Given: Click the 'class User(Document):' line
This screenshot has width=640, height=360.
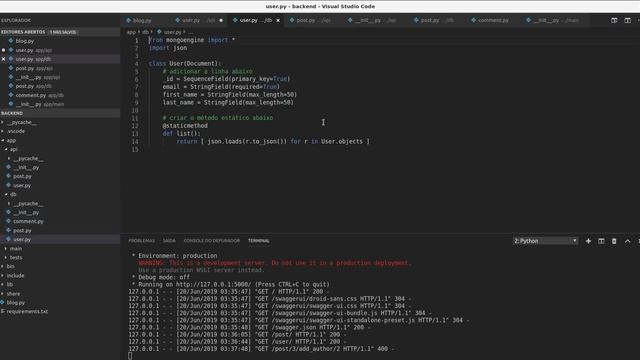Looking at the screenshot, I should click(184, 63).
